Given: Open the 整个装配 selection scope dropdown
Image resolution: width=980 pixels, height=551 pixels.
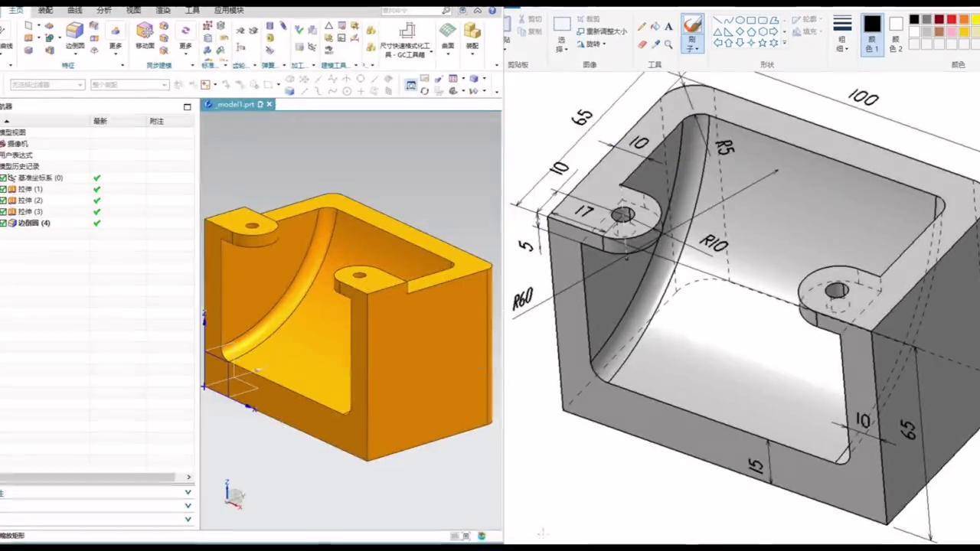Looking at the screenshot, I should (x=129, y=85).
